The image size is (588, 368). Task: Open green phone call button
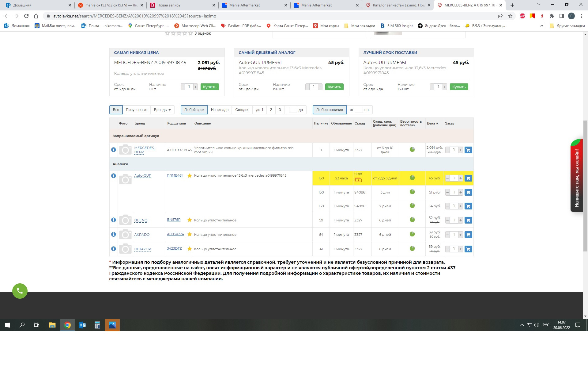20,291
